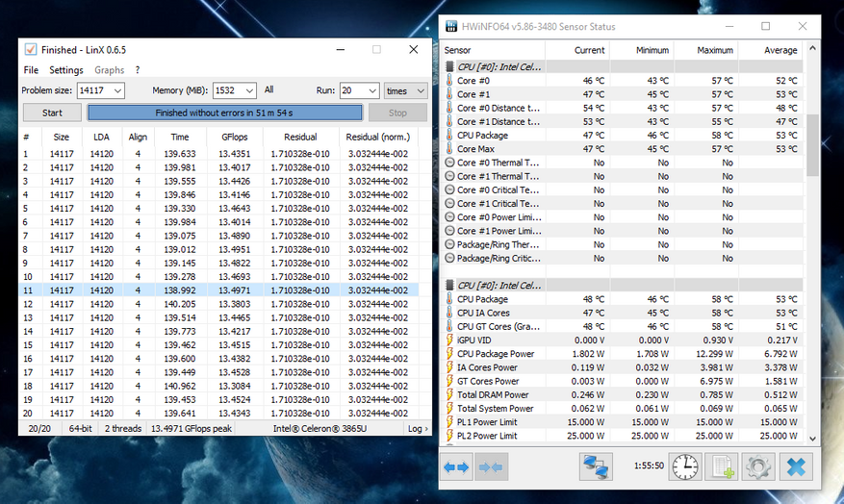The width and height of the screenshot is (844, 504).
Task: Open HWiNFO sensor settings gear icon
Action: pyautogui.click(x=757, y=466)
